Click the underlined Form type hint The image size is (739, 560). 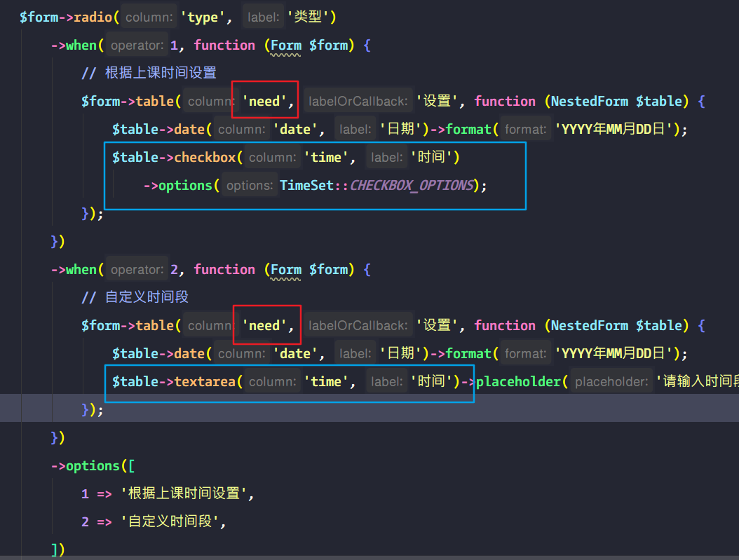(x=283, y=45)
